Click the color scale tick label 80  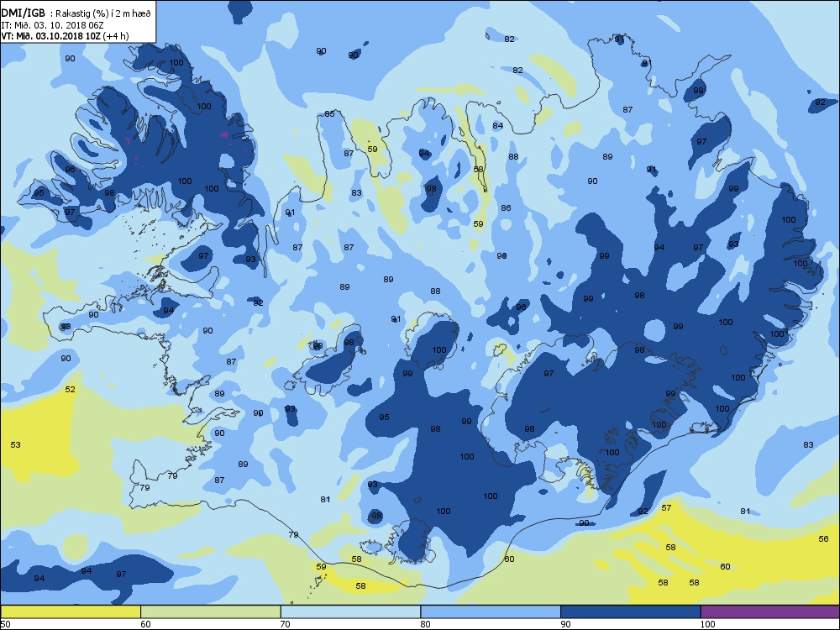coord(425,624)
